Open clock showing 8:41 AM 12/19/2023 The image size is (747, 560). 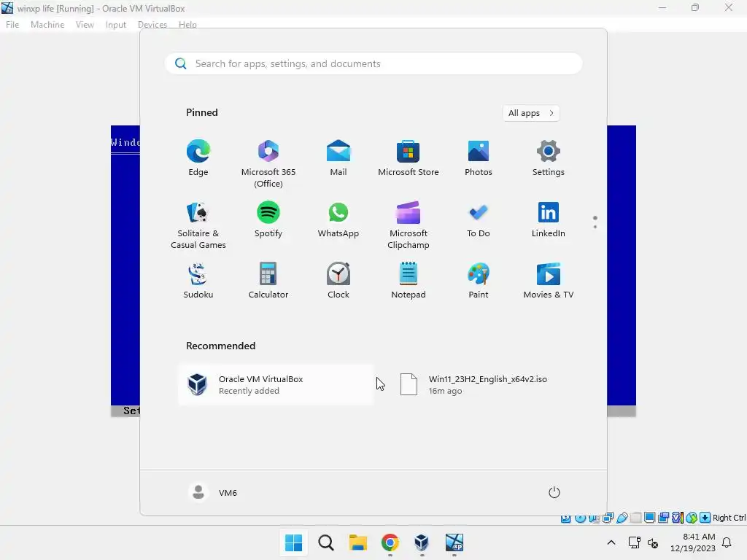pos(693,542)
